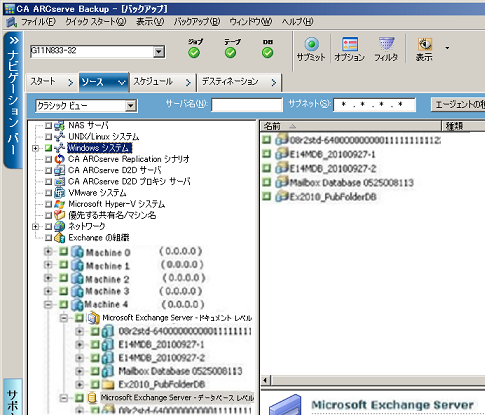Switch to the デスティネーション tab

(x=239, y=82)
